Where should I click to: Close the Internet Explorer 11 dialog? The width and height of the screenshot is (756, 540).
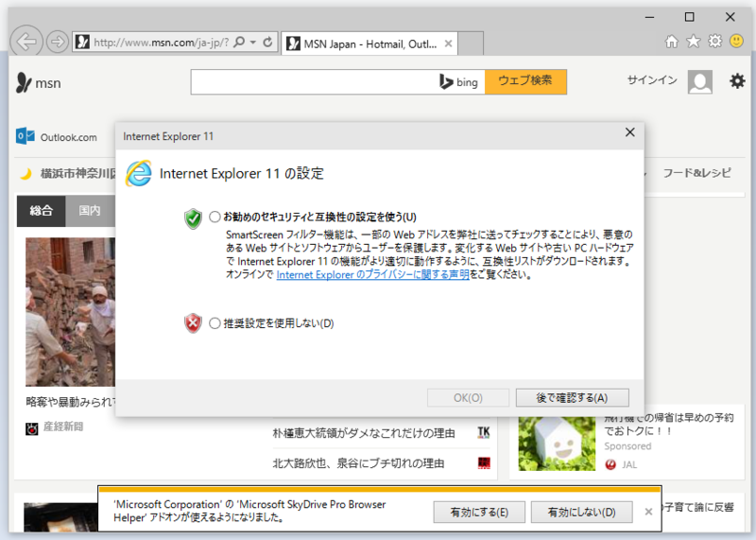(629, 132)
